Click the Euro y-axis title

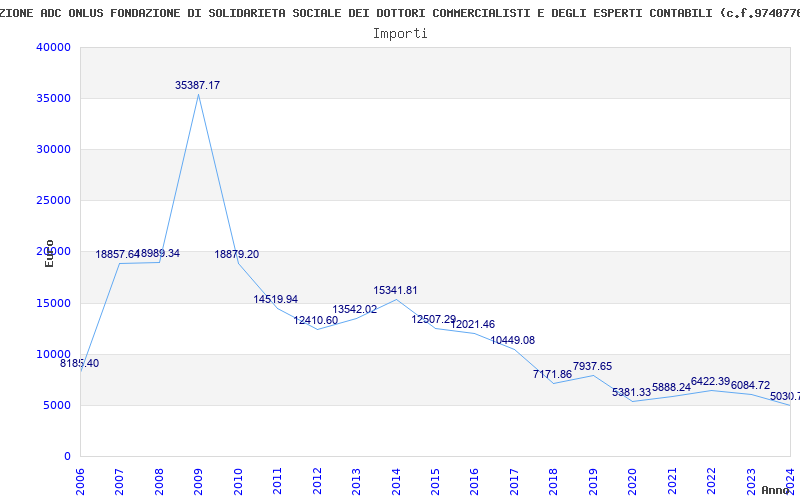click(x=49, y=254)
